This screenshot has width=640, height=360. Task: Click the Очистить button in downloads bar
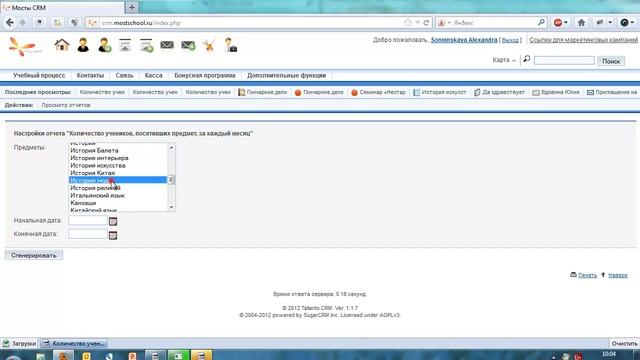click(624, 343)
